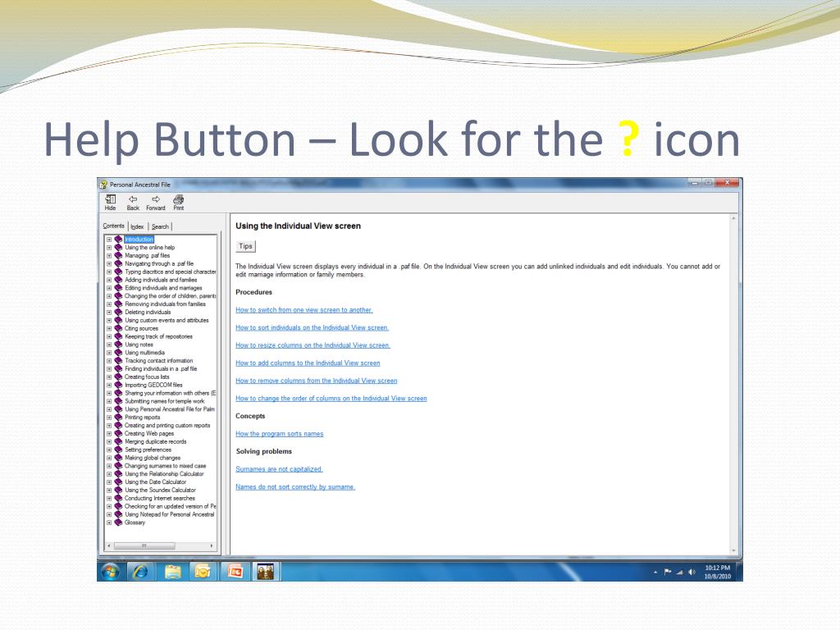Launch Internet Explorer from the taskbar
840x630 pixels.
(x=140, y=572)
